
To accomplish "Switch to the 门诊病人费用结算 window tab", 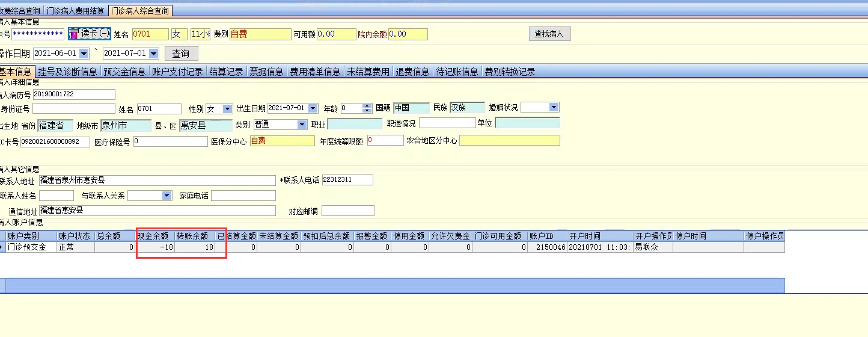I will 76,11.
